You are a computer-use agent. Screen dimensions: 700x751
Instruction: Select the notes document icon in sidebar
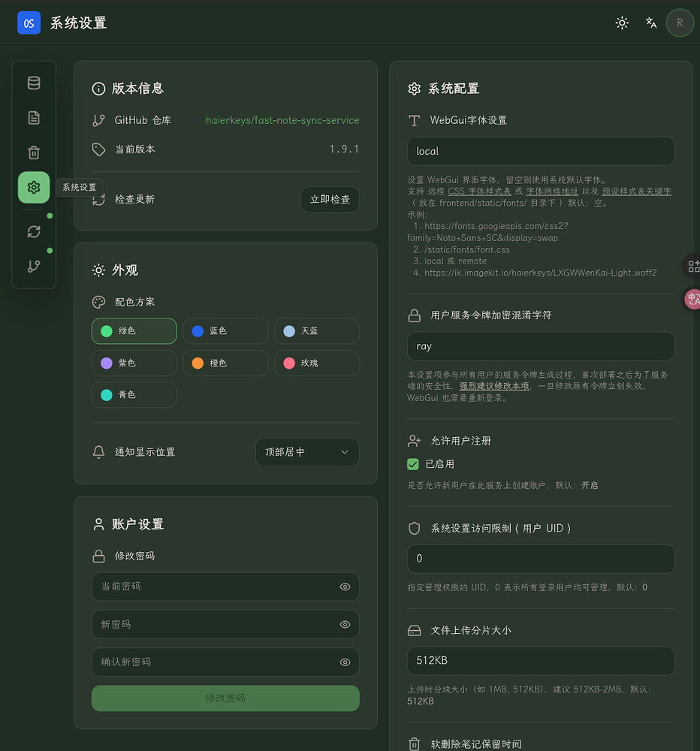point(34,117)
